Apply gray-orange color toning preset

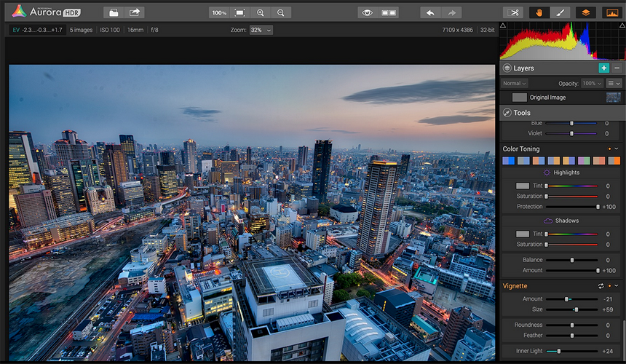click(x=614, y=160)
